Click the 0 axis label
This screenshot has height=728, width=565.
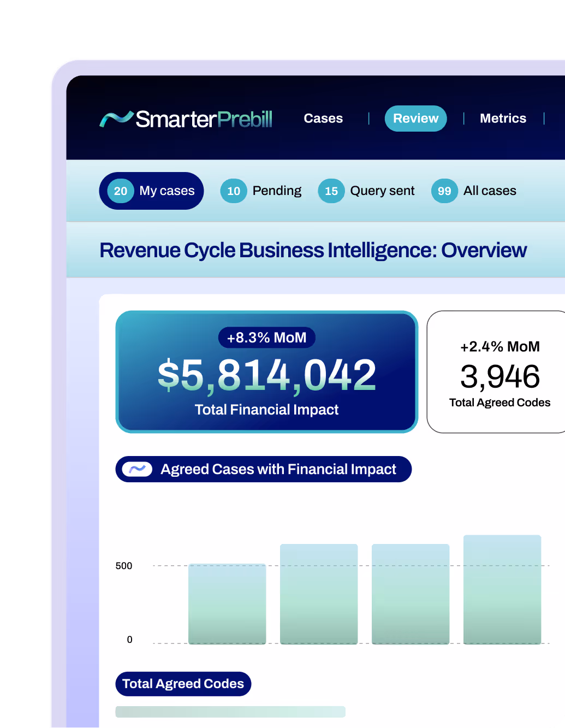pos(129,640)
